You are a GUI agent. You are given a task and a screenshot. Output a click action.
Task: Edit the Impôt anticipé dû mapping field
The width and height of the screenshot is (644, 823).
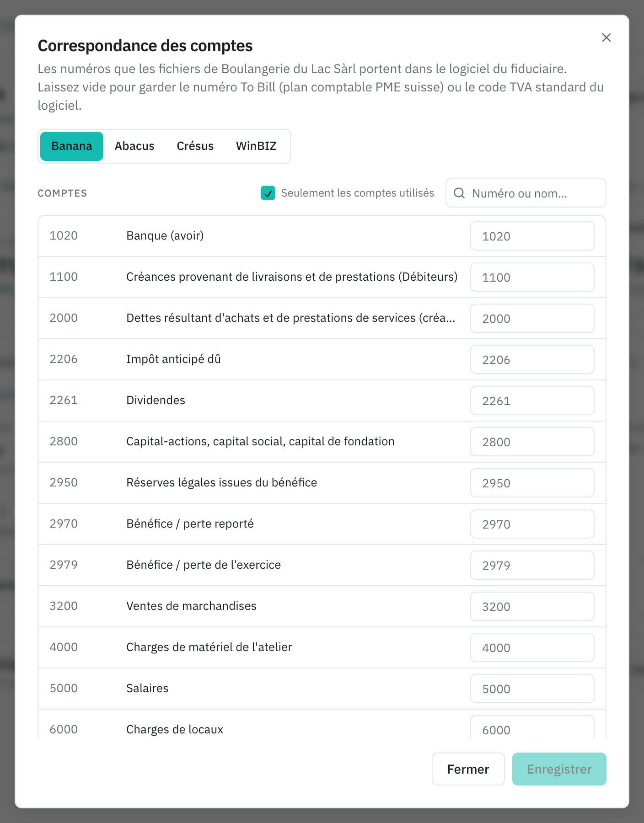pos(532,359)
